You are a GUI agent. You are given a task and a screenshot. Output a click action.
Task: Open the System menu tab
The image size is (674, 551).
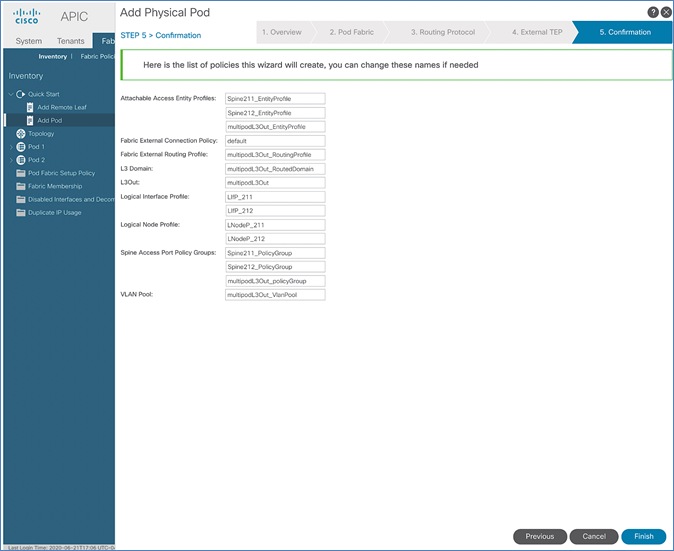coord(29,41)
